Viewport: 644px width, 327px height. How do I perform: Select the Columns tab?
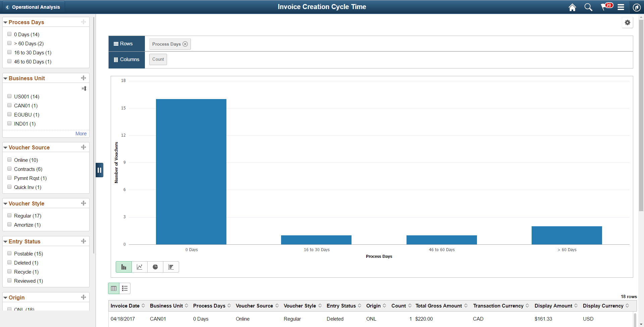pyautogui.click(x=126, y=59)
